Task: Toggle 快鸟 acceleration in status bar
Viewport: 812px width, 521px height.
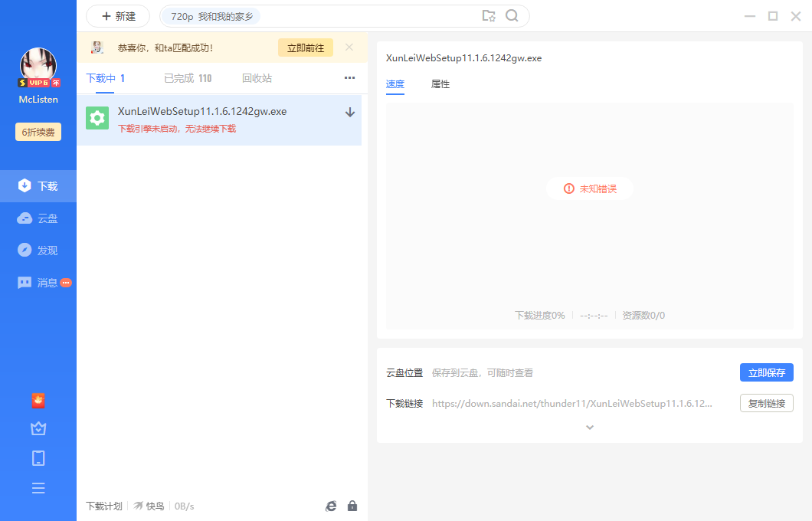Action: coord(149,506)
